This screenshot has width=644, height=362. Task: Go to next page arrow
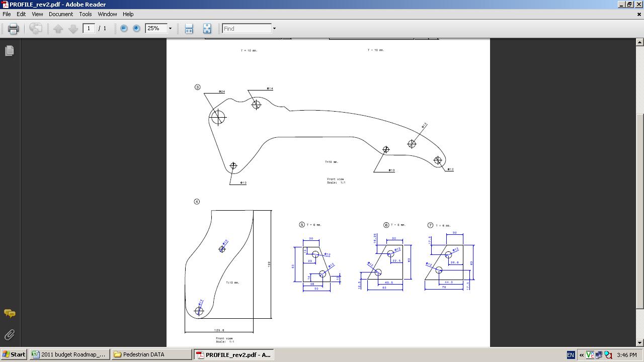point(73,29)
